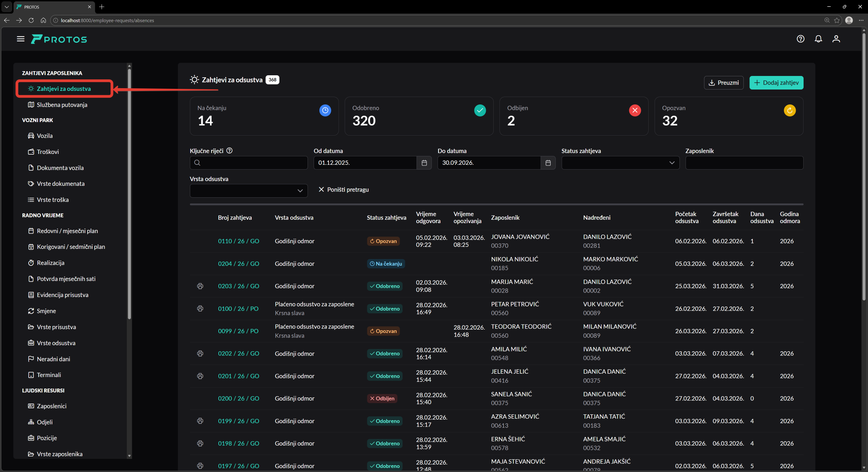
Task: Open notifications bell icon
Action: (818, 39)
